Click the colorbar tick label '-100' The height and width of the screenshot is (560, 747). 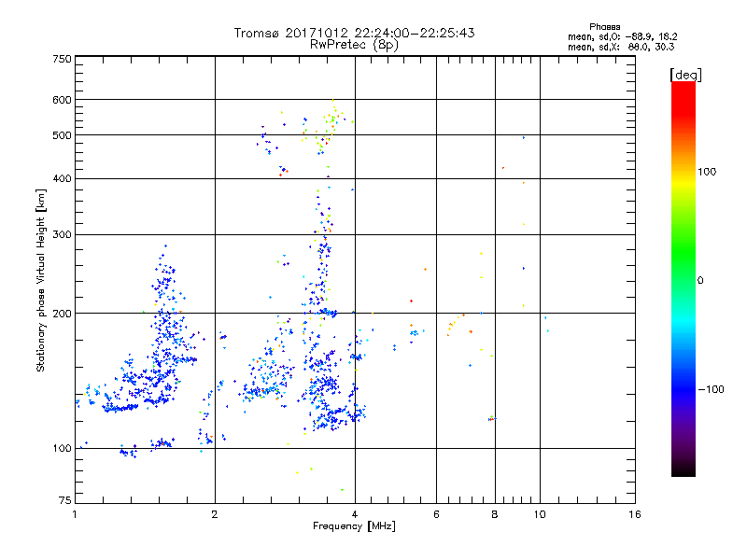click(x=711, y=389)
